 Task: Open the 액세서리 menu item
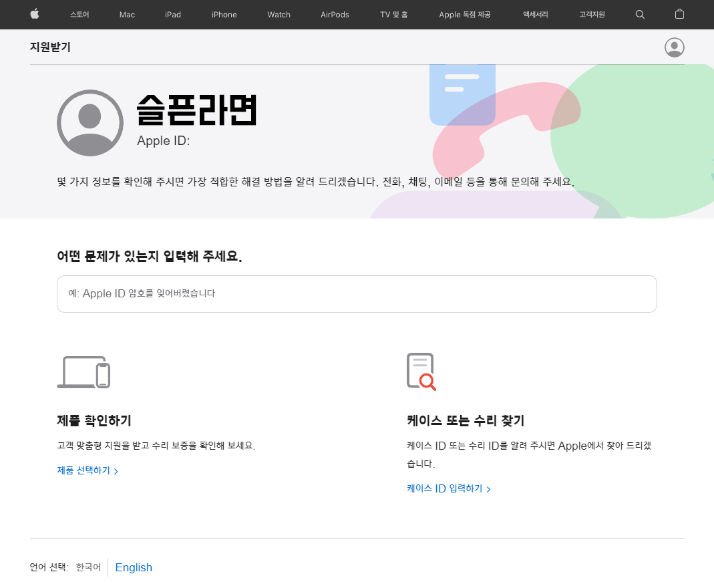(536, 15)
